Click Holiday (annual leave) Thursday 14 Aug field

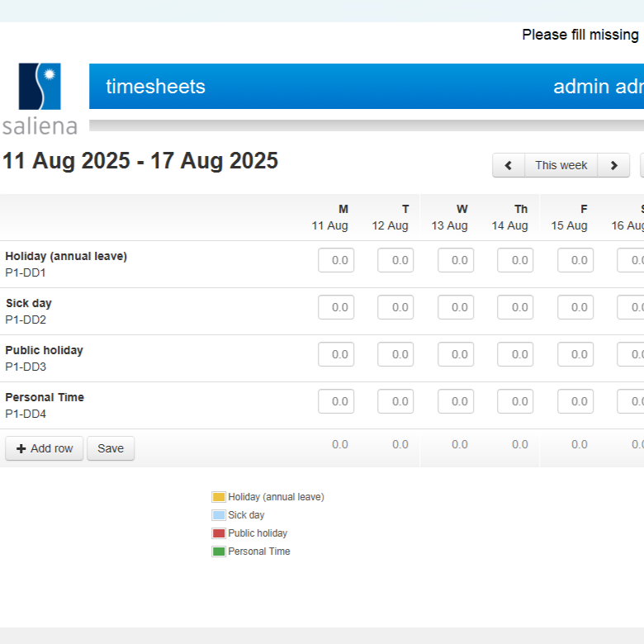[x=515, y=260]
